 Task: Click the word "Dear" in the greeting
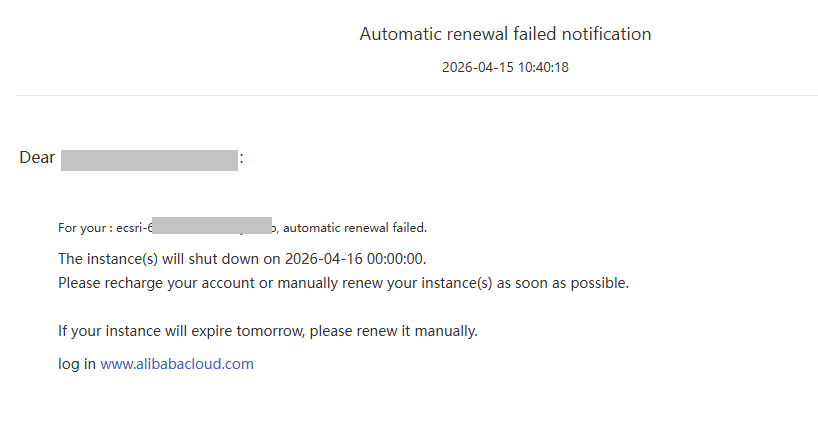(x=37, y=158)
